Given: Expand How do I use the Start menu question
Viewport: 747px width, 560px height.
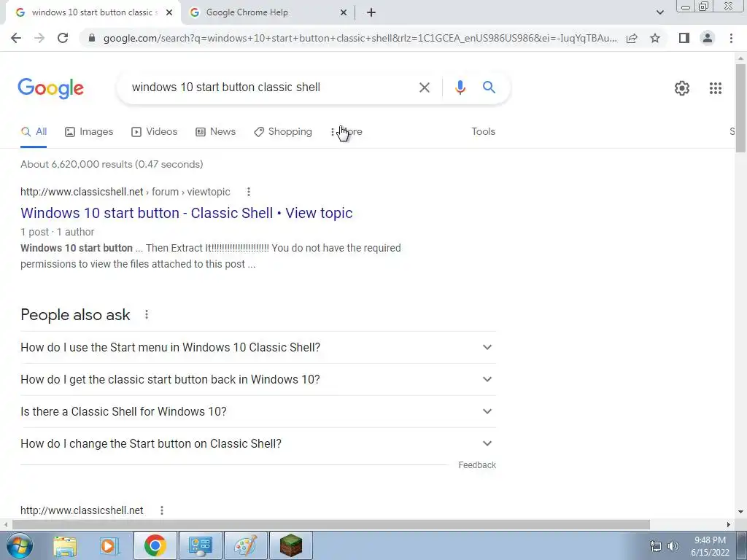Looking at the screenshot, I should click(258, 348).
